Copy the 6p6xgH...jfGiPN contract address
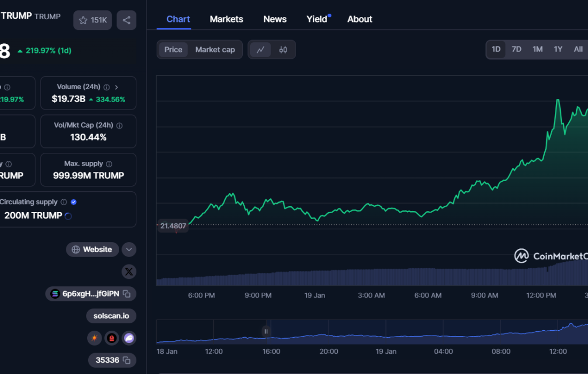 [127, 294]
